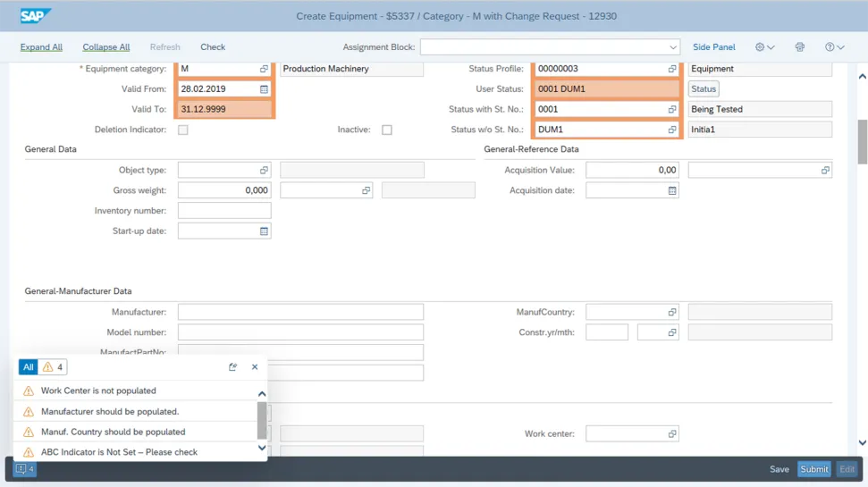Open the Acquisition date calendar picker

pyautogui.click(x=671, y=190)
